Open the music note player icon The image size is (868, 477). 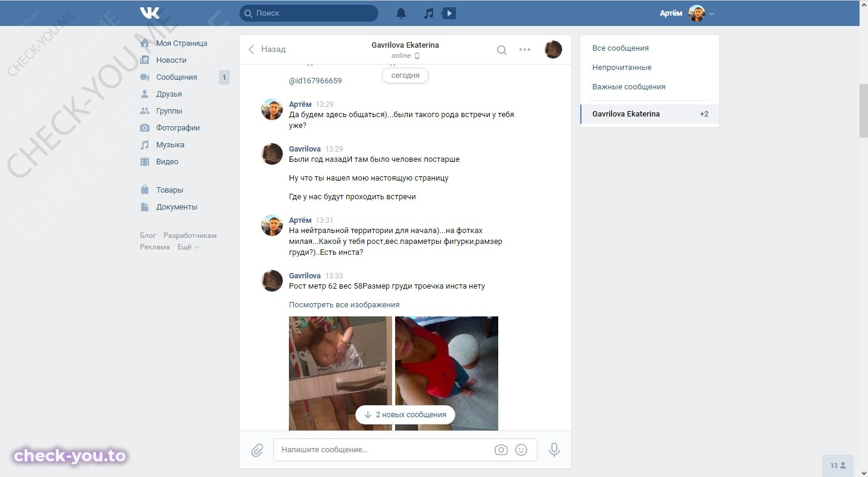(x=429, y=13)
